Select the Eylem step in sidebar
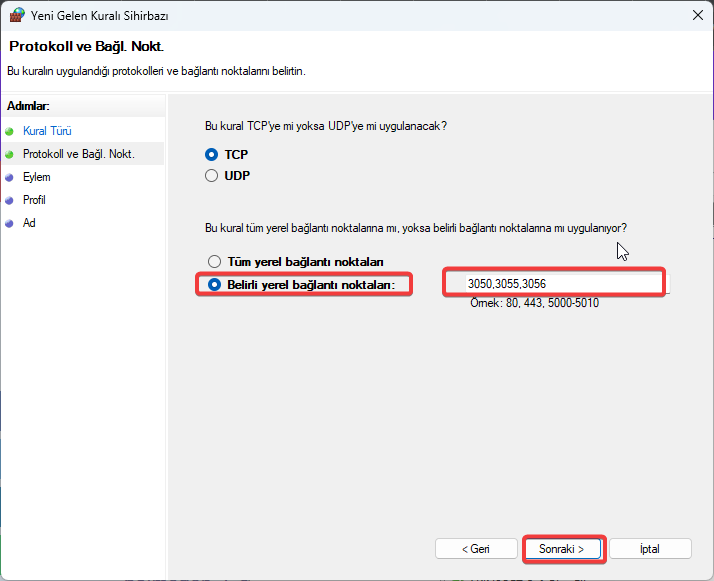The height and width of the screenshot is (581, 714). (37, 177)
